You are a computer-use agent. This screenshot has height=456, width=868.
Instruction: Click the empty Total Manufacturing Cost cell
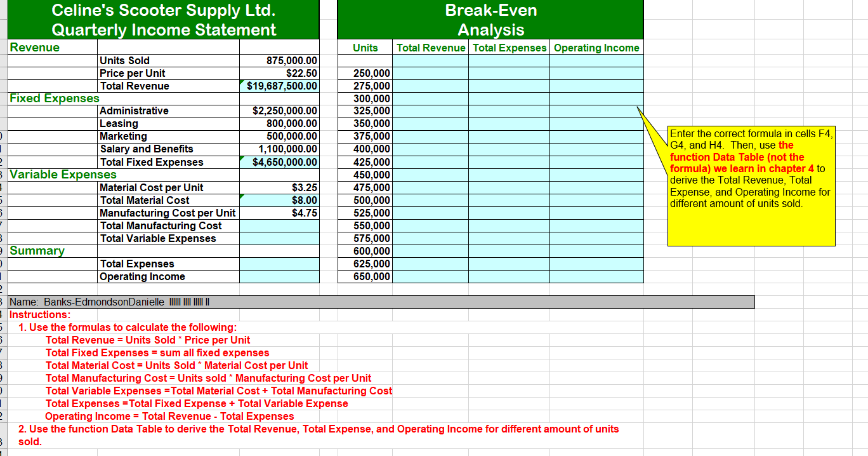click(x=279, y=225)
